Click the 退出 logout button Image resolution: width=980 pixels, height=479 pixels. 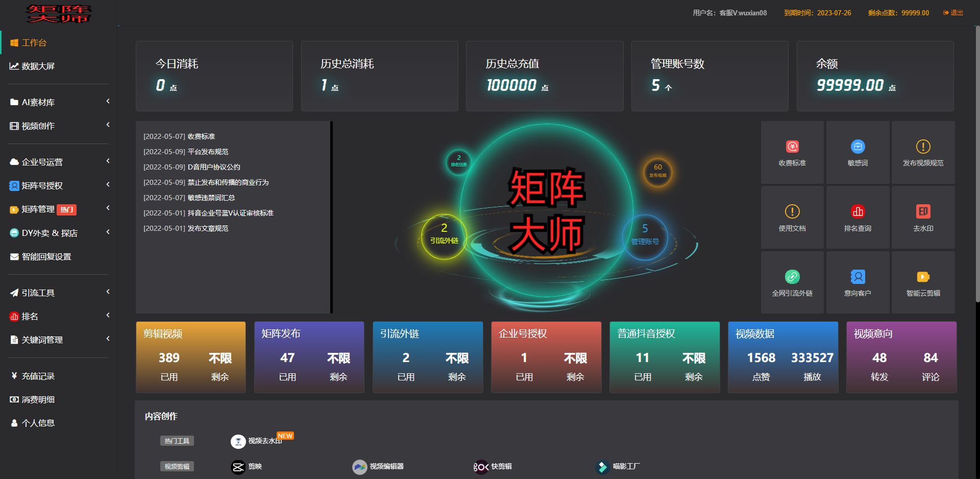coord(955,12)
